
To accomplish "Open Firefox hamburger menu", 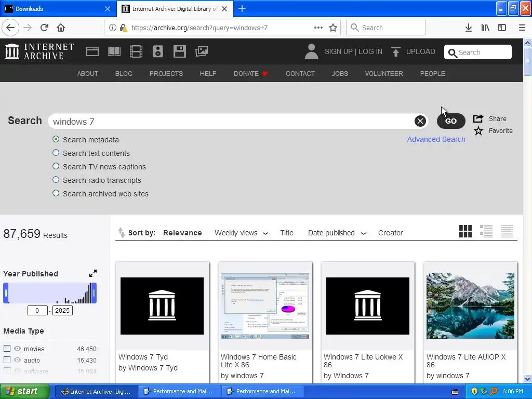I will point(522,28).
